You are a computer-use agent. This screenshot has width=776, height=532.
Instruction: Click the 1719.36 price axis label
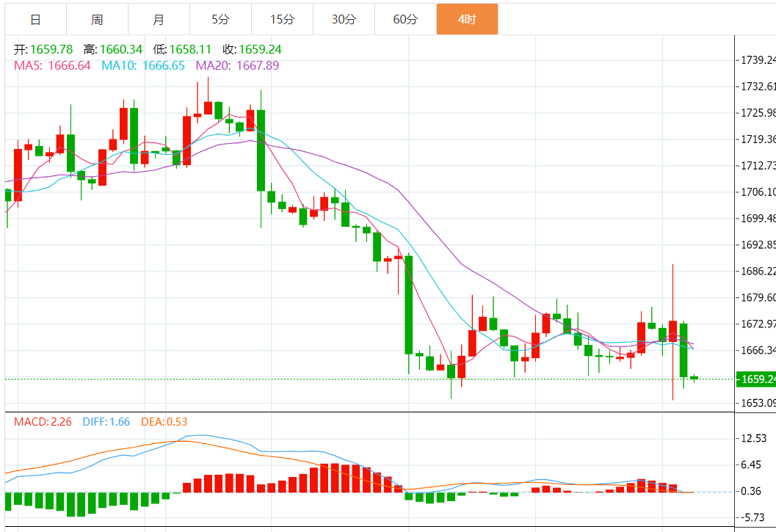point(758,139)
